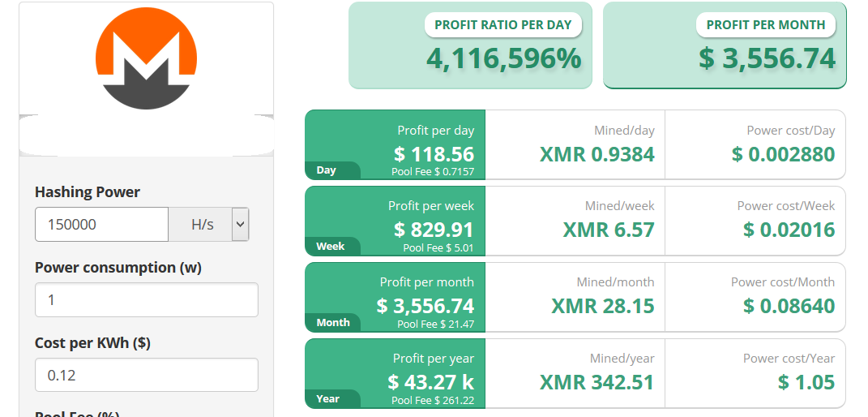Click the Mined/week XMR 6.57 cell
Screen dimensions: 868x417
[575, 221]
